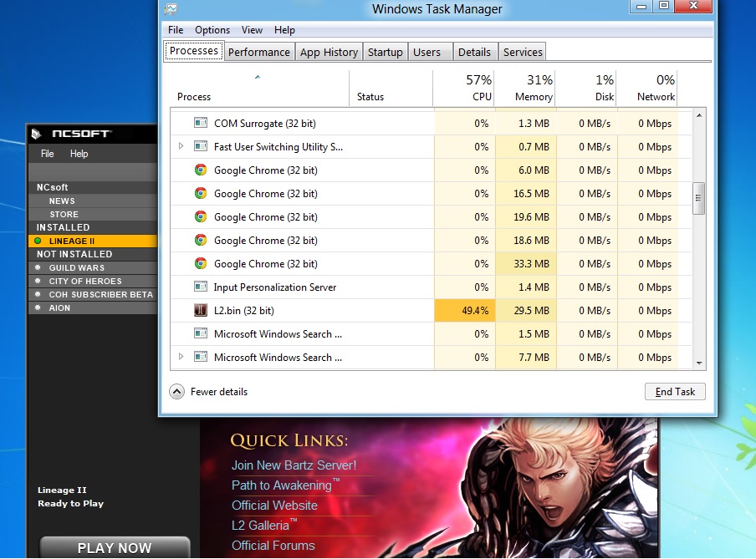Open the Options menu
Viewport: 756px width, 559px height.
212,30
